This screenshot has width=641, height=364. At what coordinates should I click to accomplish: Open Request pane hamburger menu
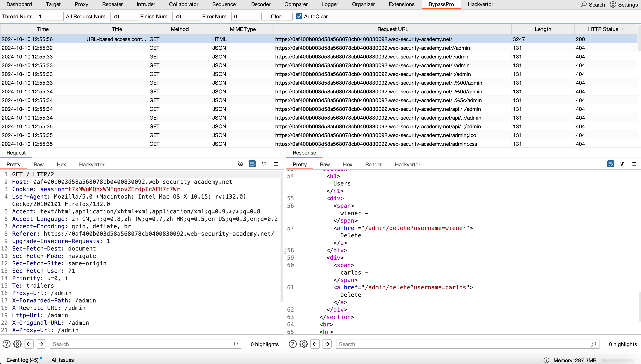click(x=276, y=164)
